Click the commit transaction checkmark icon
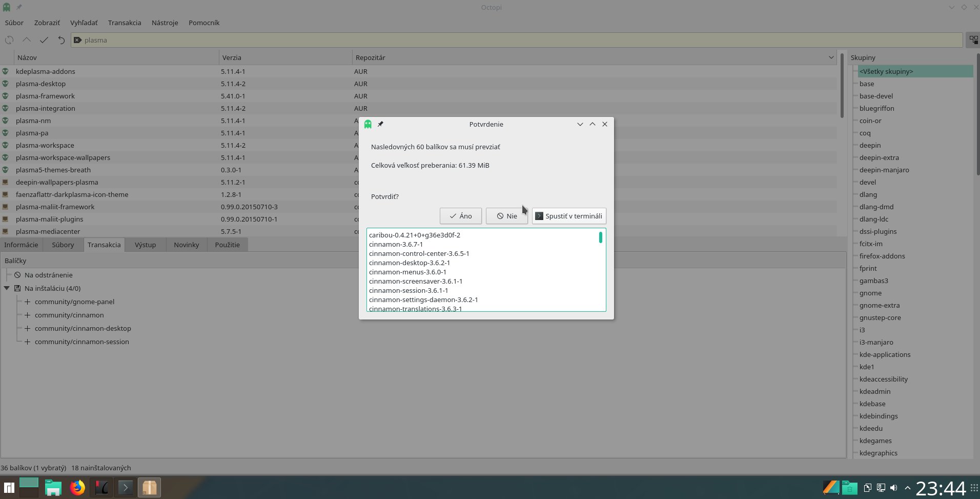 point(44,40)
